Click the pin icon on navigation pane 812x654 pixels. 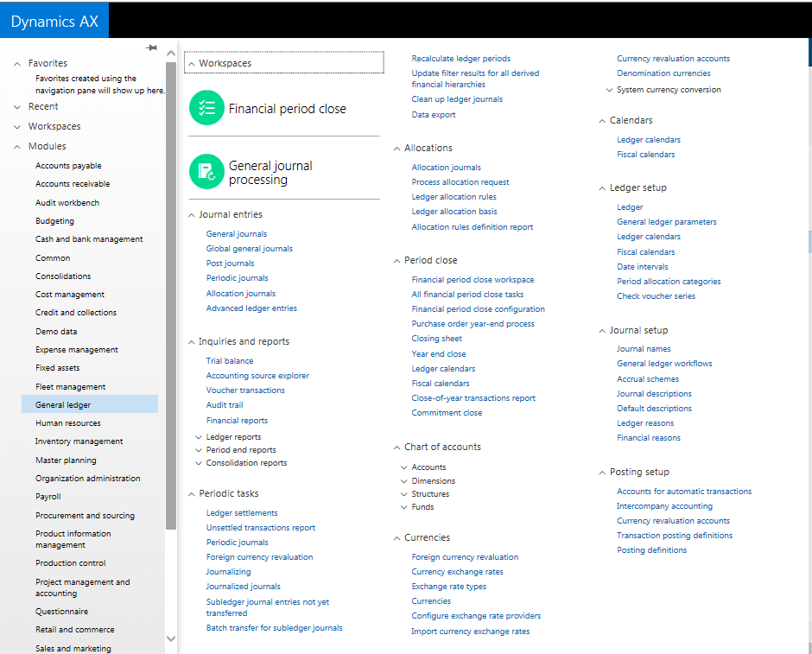(x=152, y=48)
